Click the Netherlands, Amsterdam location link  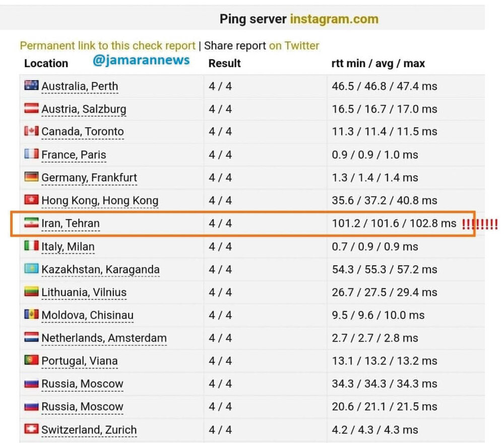pyautogui.click(x=104, y=338)
